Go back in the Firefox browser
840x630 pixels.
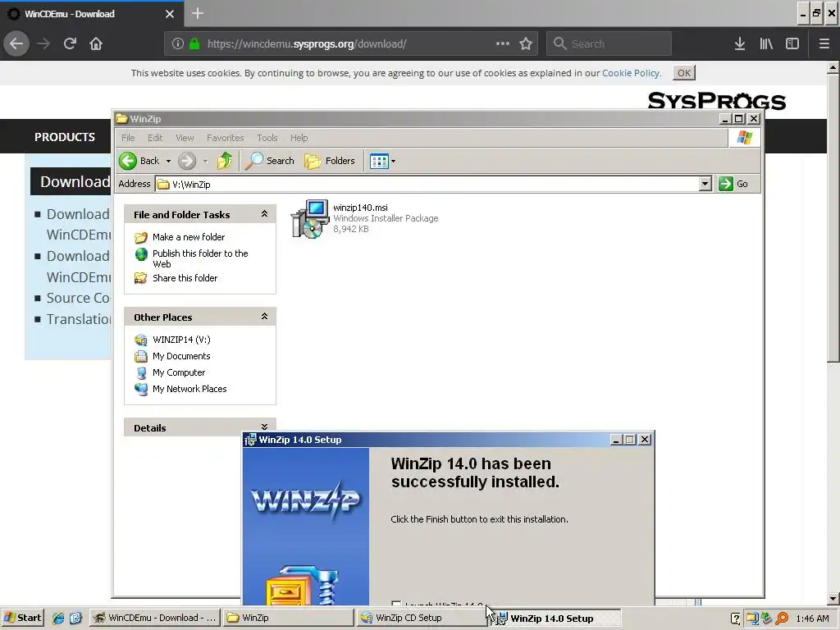point(16,43)
